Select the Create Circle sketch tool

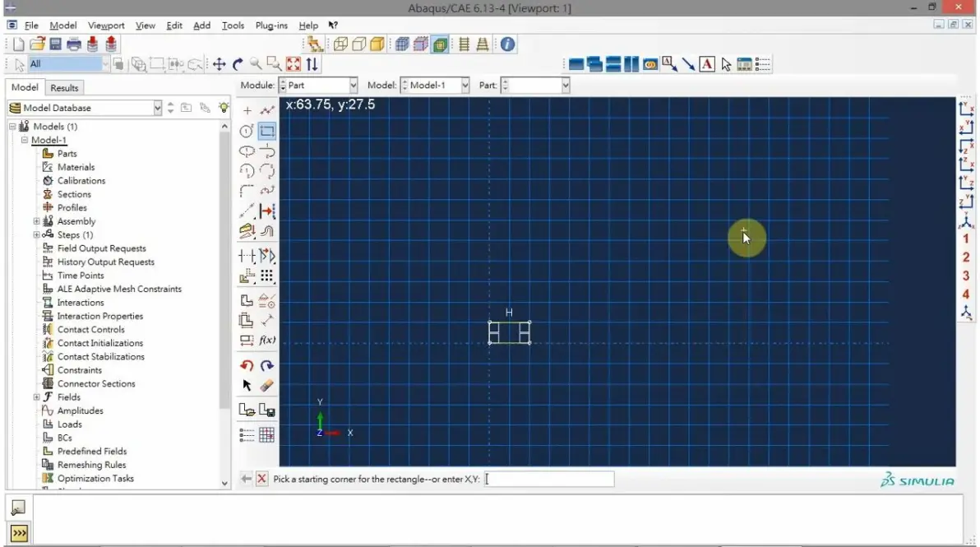coord(247,132)
